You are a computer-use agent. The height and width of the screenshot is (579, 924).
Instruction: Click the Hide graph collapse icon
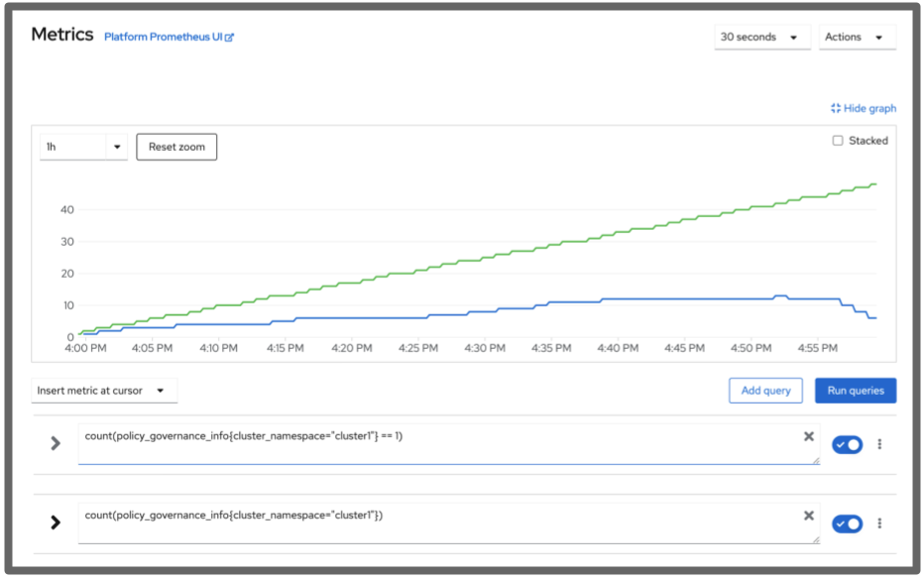point(836,108)
